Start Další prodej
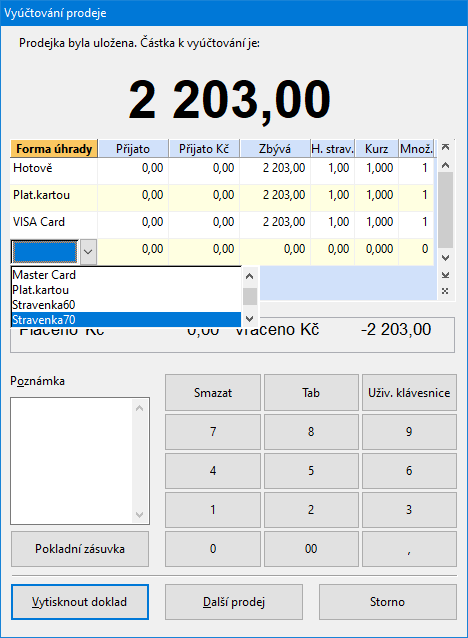Image resolution: width=468 pixels, height=638 pixels. pos(234,602)
